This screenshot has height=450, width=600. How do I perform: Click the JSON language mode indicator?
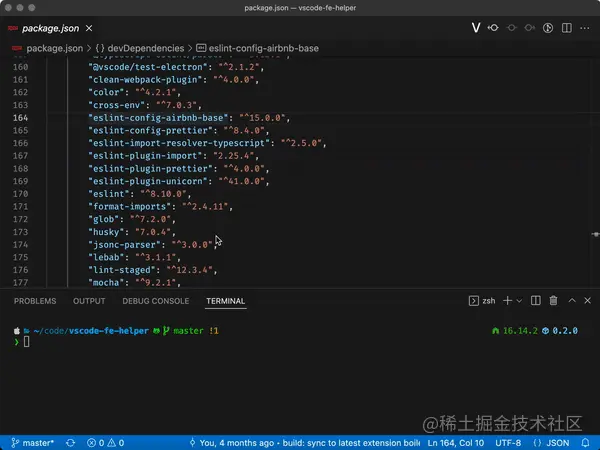[558, 442]
